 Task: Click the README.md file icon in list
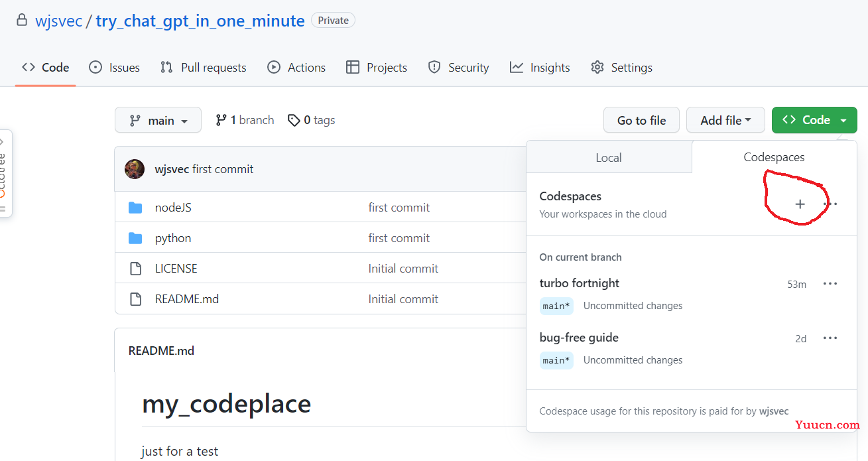pos(135,299)
